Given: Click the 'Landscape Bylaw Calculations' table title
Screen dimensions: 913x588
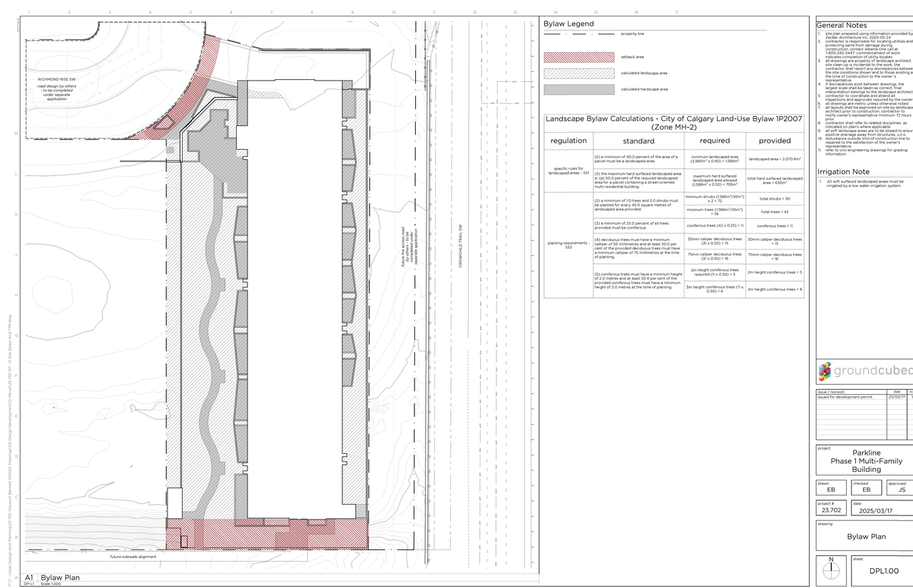Looking at the screenshot, I should point(674,122).
